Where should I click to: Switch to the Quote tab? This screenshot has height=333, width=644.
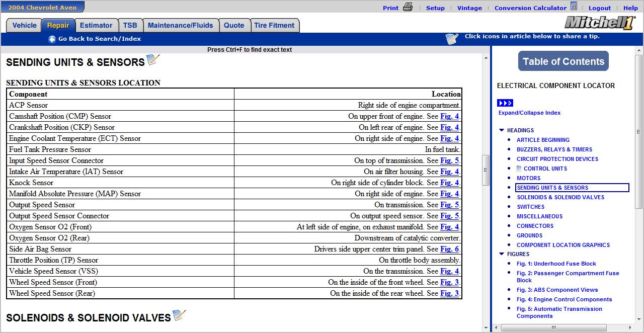click(x=234, y=26)
